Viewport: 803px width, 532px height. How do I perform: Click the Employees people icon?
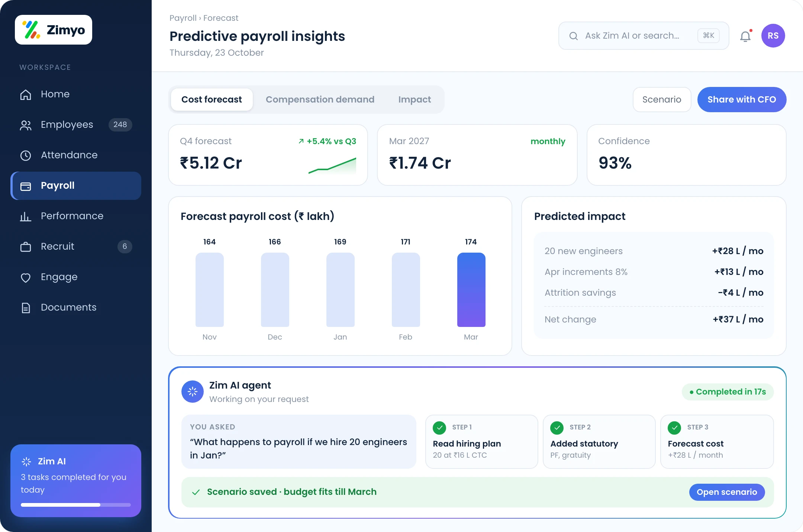[26, 125]
